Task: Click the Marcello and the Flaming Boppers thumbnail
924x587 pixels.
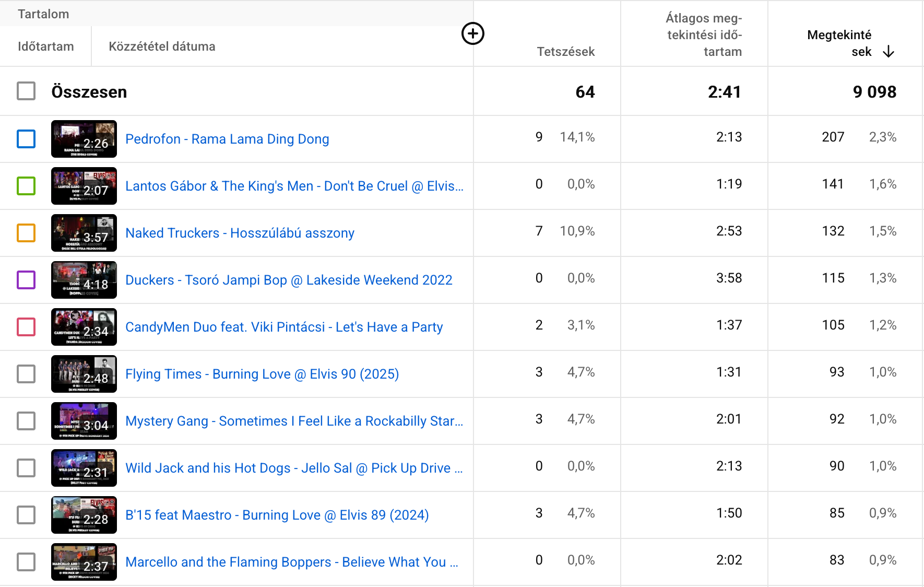Action: [84, 562]
